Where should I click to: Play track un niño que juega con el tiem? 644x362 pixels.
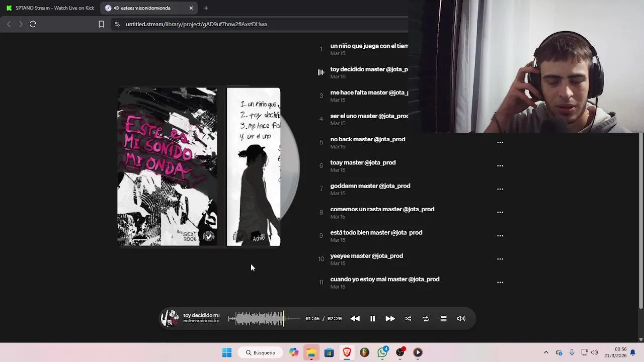(x=369, y=46)
